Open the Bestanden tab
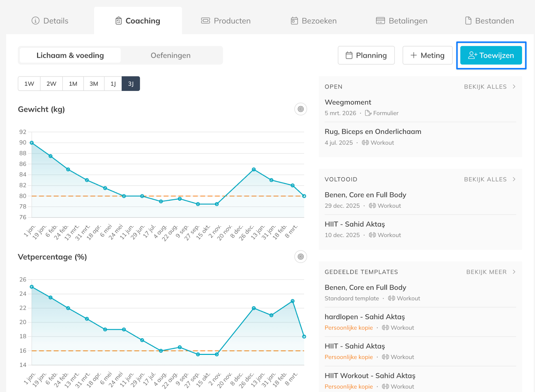The height and width of the screenshot is (392, 535). 490,21
